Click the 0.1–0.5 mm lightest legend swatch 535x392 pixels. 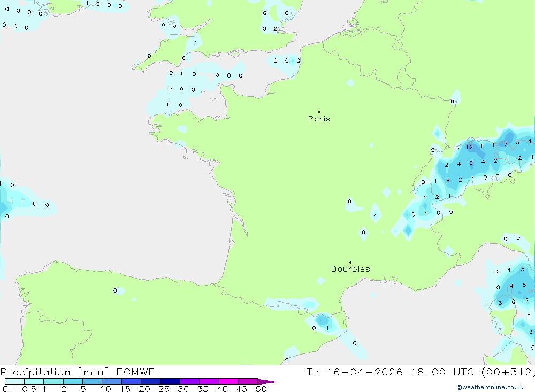[14, 381]
